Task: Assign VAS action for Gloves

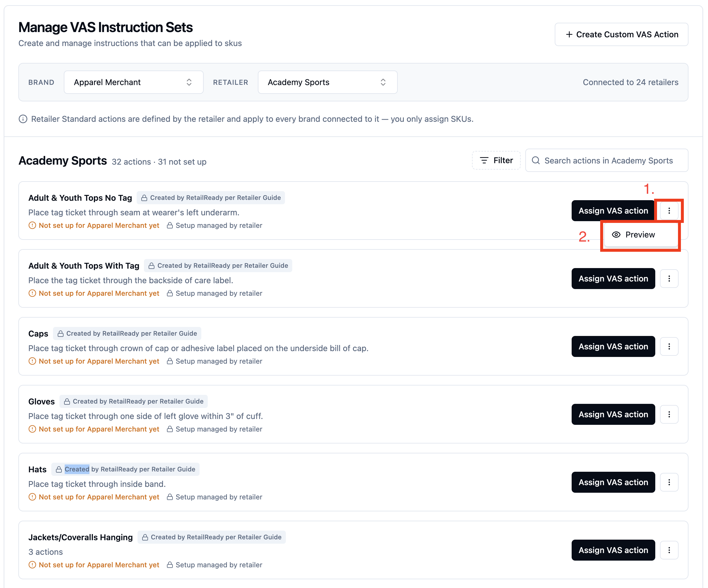Action: (613, 414)
